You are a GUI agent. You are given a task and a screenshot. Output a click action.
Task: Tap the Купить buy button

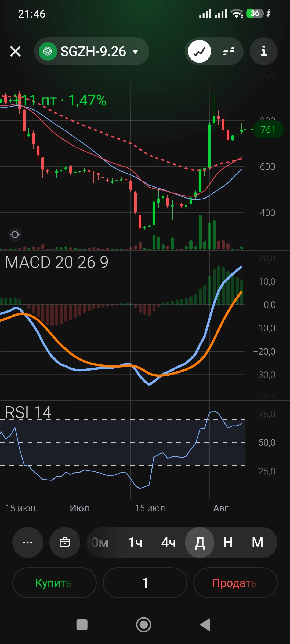(x=54, y=583)
